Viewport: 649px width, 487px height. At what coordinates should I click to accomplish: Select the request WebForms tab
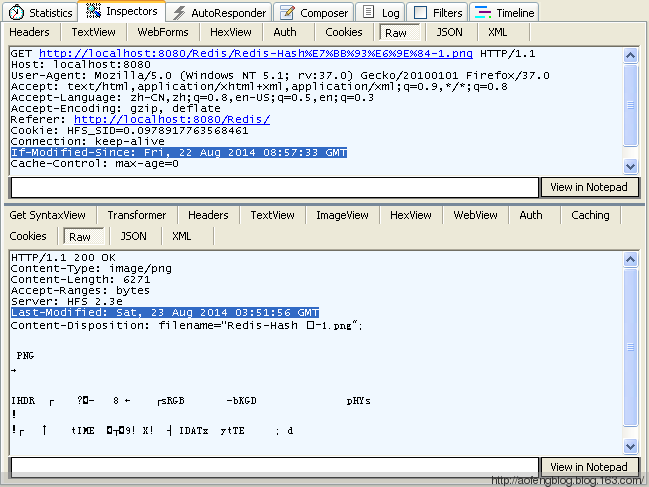pos(162,32)
